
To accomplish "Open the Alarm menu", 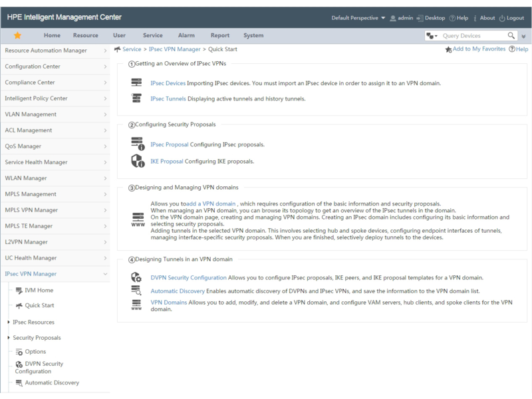I will pyautogui.click(x=186, y=35).
